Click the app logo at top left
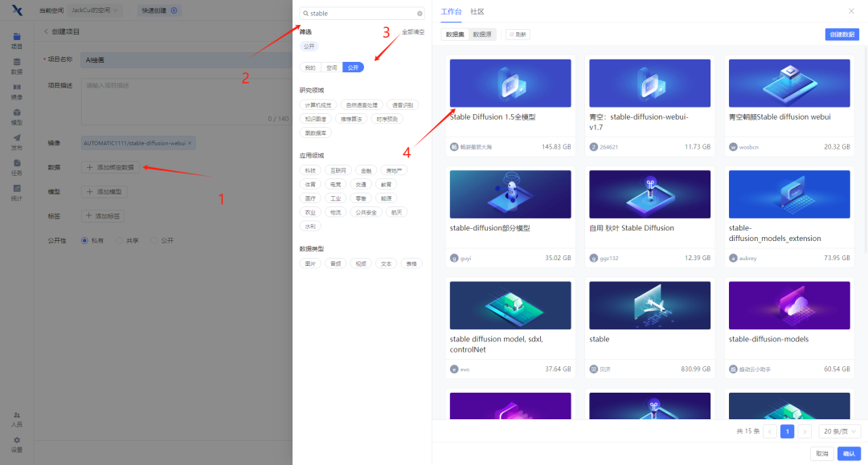 pyautogui.click(x=17, y=10)
